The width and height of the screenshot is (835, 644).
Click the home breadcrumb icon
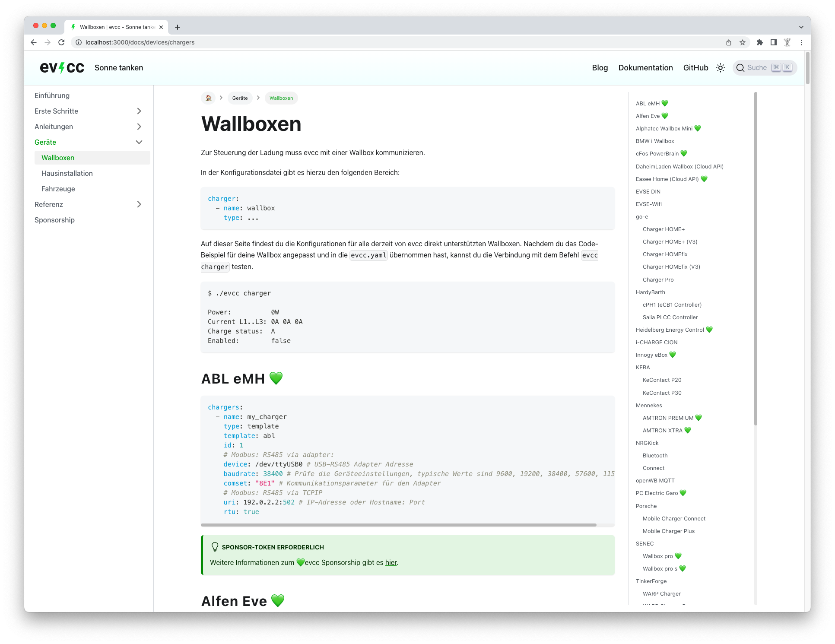click(208, 98)
